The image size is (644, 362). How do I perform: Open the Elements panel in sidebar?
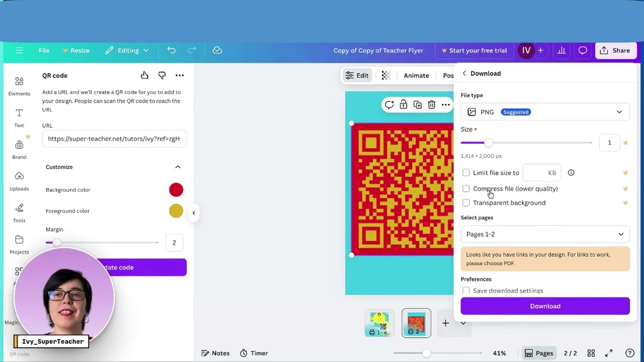pos(19,85)
